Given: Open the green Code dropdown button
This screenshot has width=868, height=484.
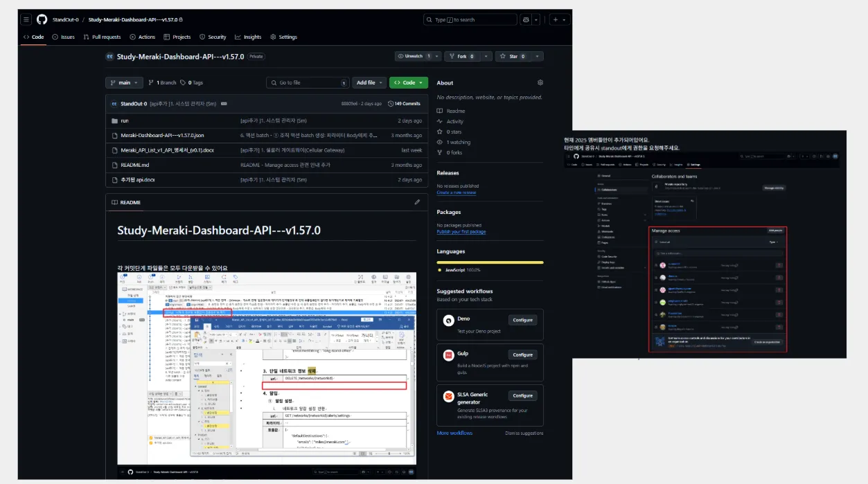Looking at the screenshot, I should point(409,82).
